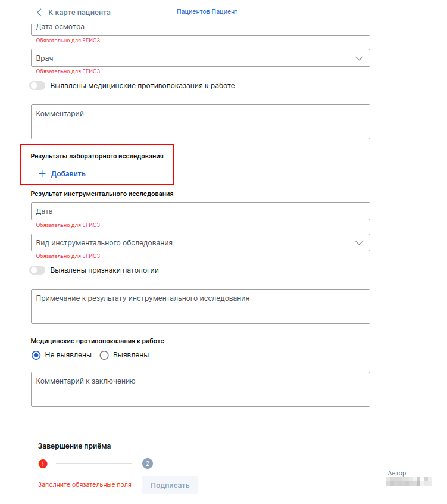Viewport: 447px width, 504px height.
Task: Click the plus icon beside Добавить
Action: click(x=42, y=174)
